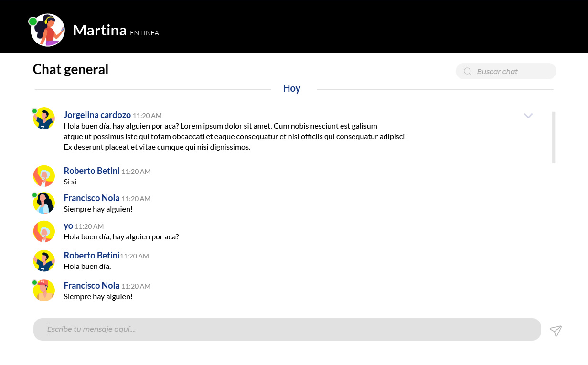Open the Jorgelina cardozo sender name
This screenshot has height=365, width=588.
(x=97, y=115)
